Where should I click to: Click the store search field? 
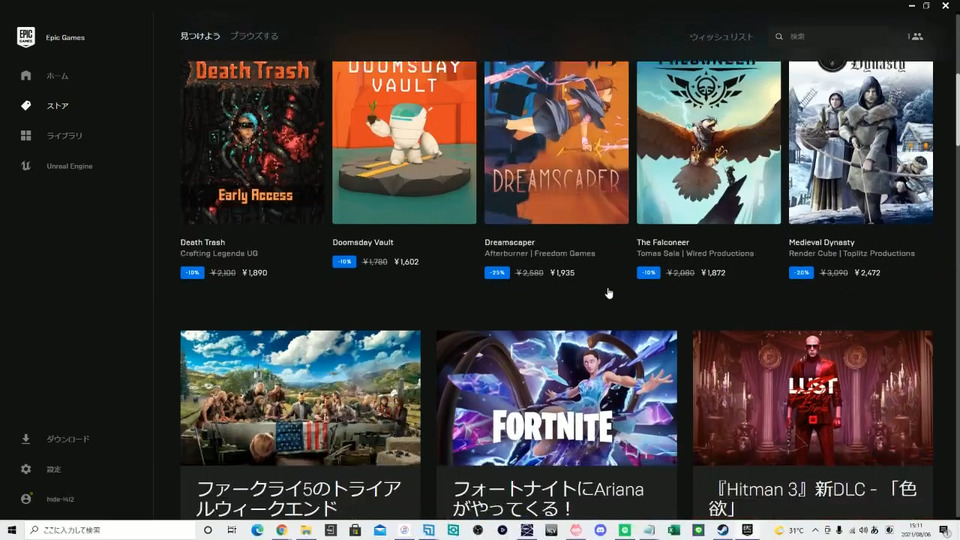coord(830,37)
